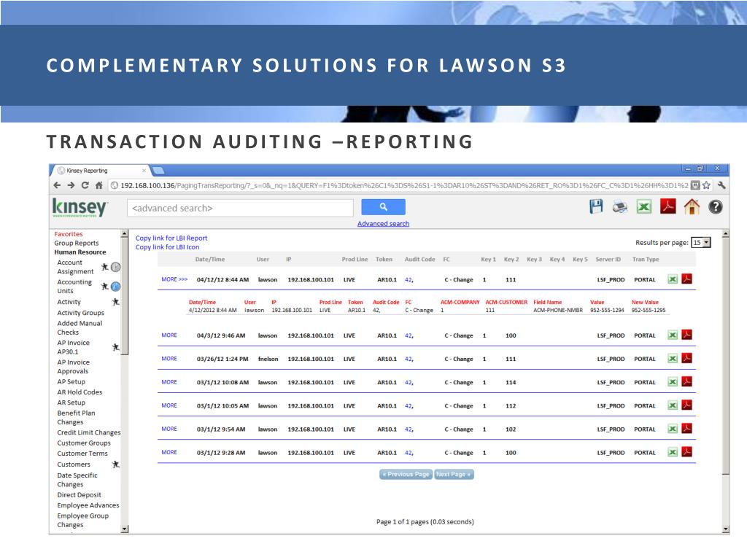
Task: Export the 03/1/12 9:28 AM row to PDF
Action: pyautogui.click(x=686, y=452)
